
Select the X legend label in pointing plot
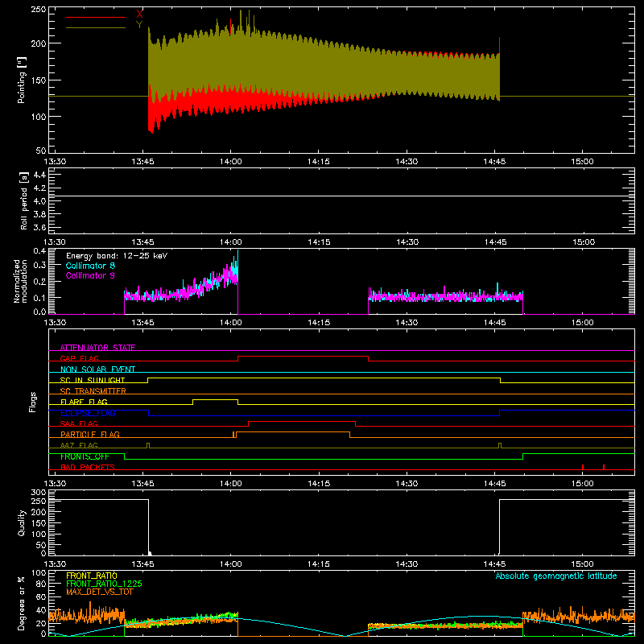[x=139, y=14]
